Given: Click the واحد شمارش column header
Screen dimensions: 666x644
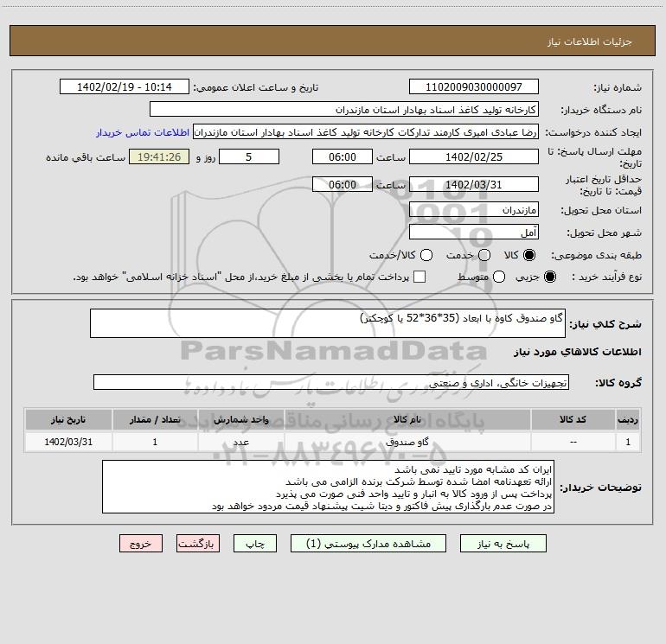Looking at the screenshot, I should click(240, 420).
